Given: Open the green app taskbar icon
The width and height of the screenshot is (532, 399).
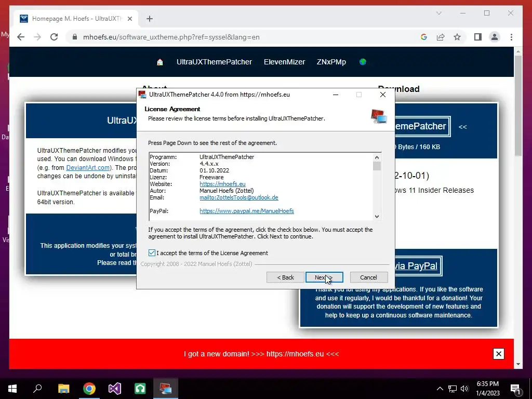Looking at the screenshot, I should 140,389.
